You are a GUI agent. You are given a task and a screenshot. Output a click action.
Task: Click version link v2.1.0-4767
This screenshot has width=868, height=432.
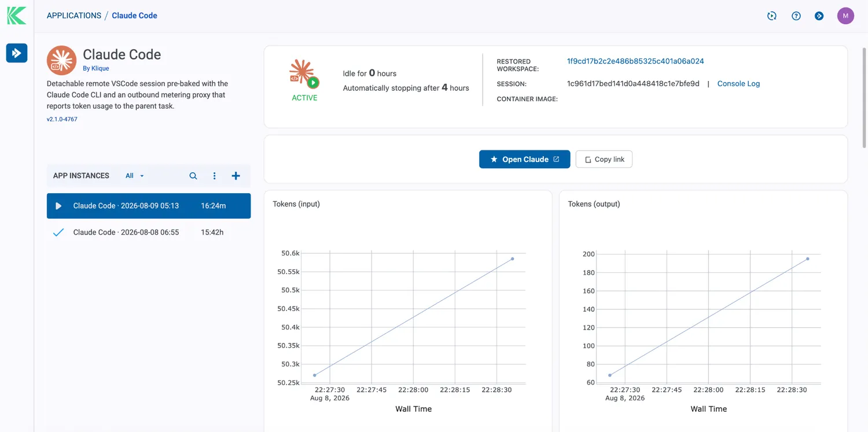click(x=62, y=119)
